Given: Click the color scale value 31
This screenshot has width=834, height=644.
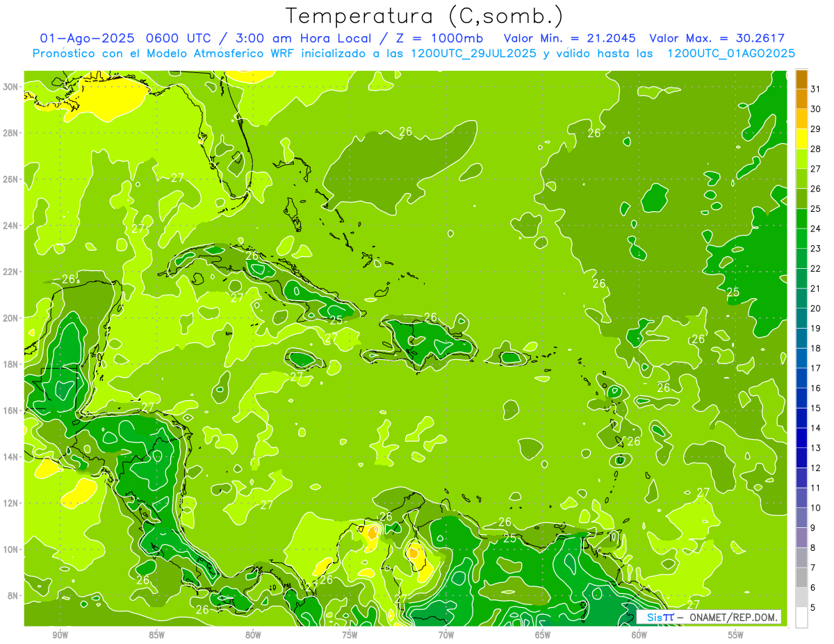Looking at the screenshot, I should 816,89.
